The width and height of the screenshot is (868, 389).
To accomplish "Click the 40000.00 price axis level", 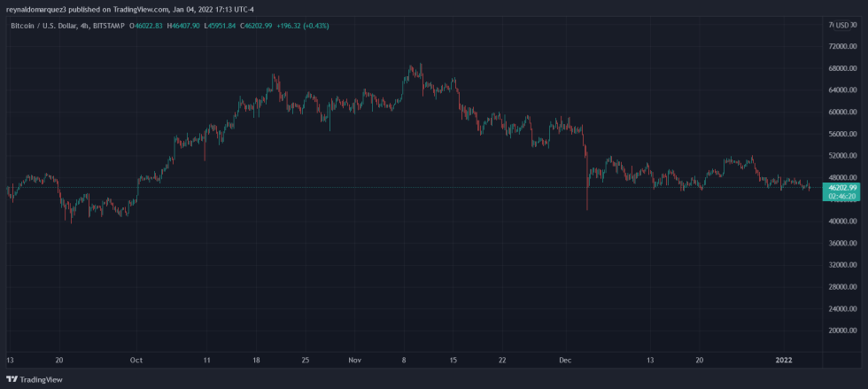I will pyautogui.click(x=842, y=222).
